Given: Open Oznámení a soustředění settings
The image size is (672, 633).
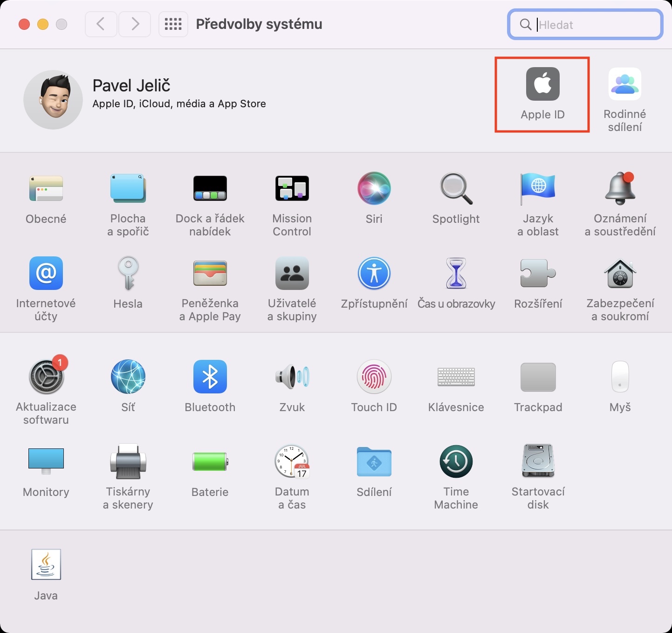Looking at the screenshot, I should click(620, 205).
